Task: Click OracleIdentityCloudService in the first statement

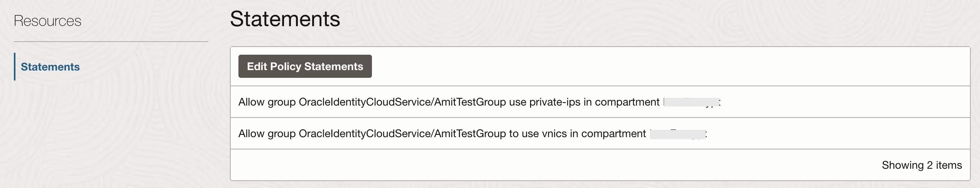Action: (x=365, y=102)
